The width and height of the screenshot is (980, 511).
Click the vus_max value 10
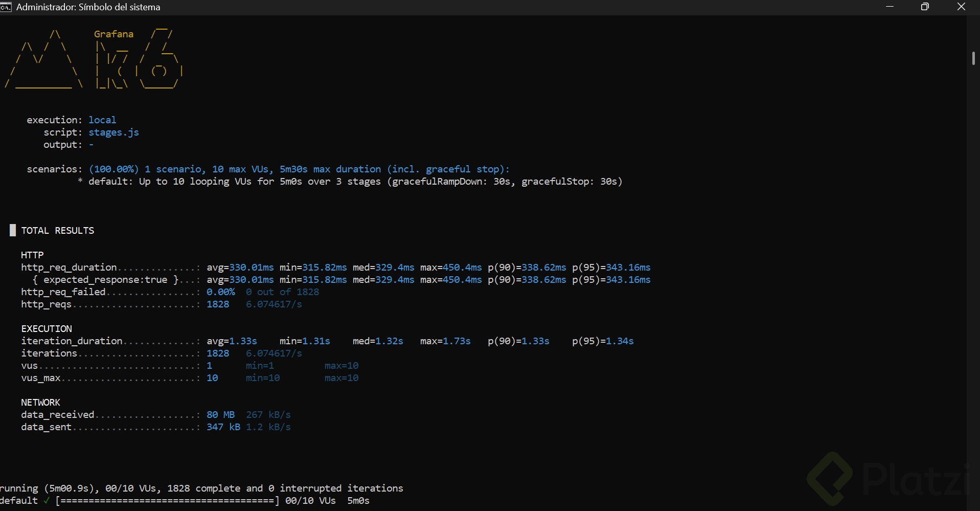click(212, 378)
